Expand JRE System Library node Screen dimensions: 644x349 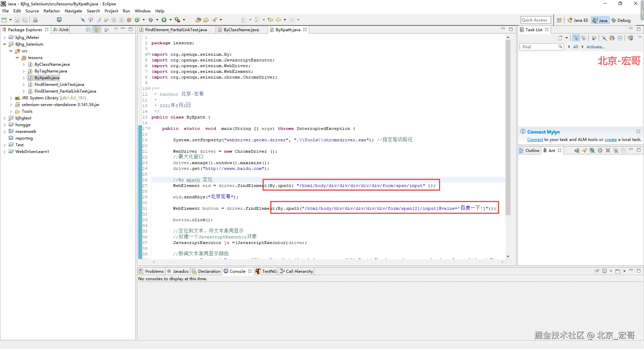11,98
